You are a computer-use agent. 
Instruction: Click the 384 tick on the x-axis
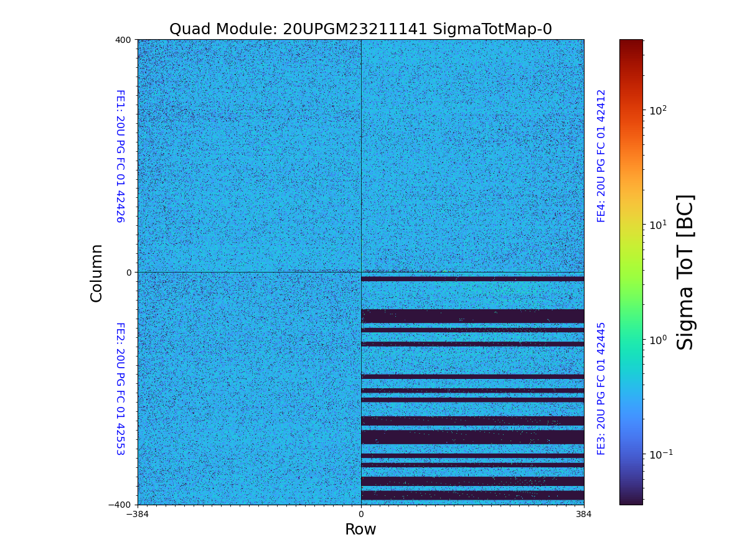(x=584, y=515)
